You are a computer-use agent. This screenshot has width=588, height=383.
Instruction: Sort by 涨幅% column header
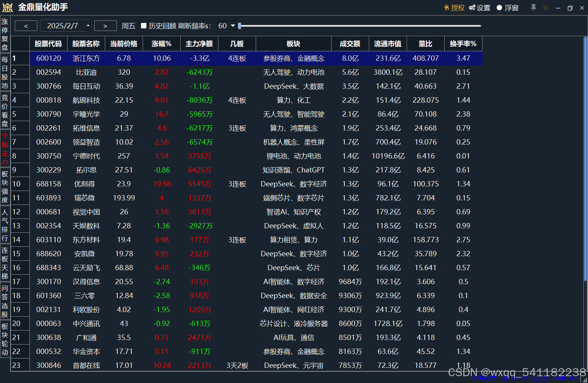pyautogui.click(x=161, y=44)
